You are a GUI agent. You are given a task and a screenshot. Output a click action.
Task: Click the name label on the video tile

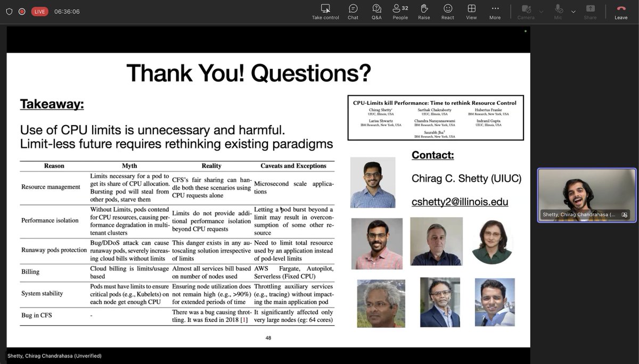579,215
